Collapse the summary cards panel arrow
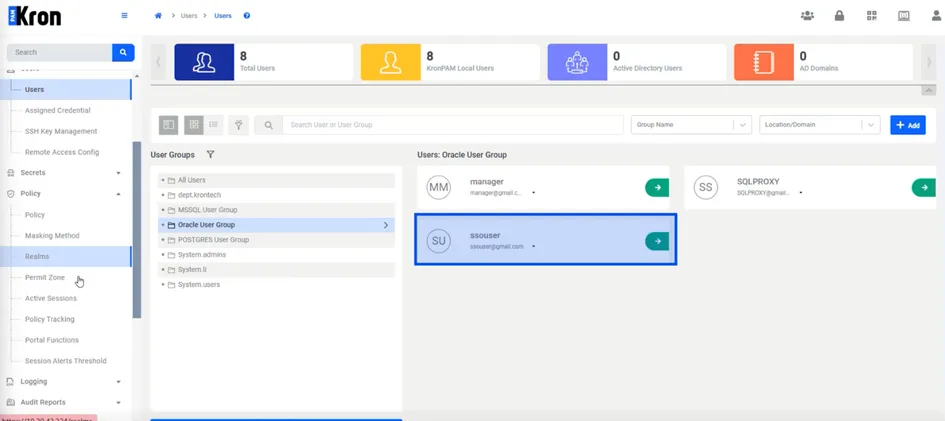The width and height of the screenshot is (945, 421). point(929,90)
